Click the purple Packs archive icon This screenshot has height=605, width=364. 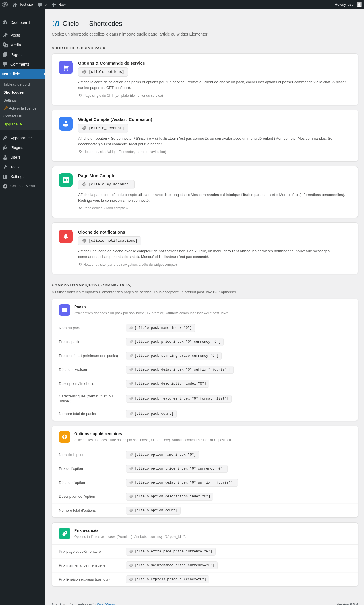65,310
